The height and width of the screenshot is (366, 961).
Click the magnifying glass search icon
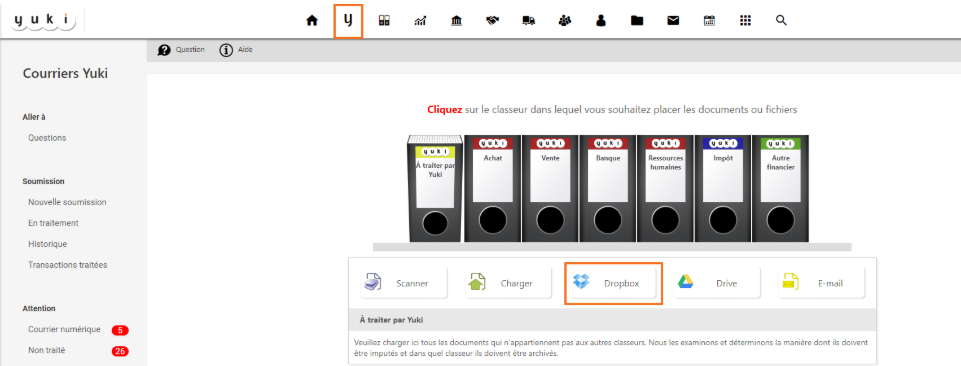coord(781,21)
